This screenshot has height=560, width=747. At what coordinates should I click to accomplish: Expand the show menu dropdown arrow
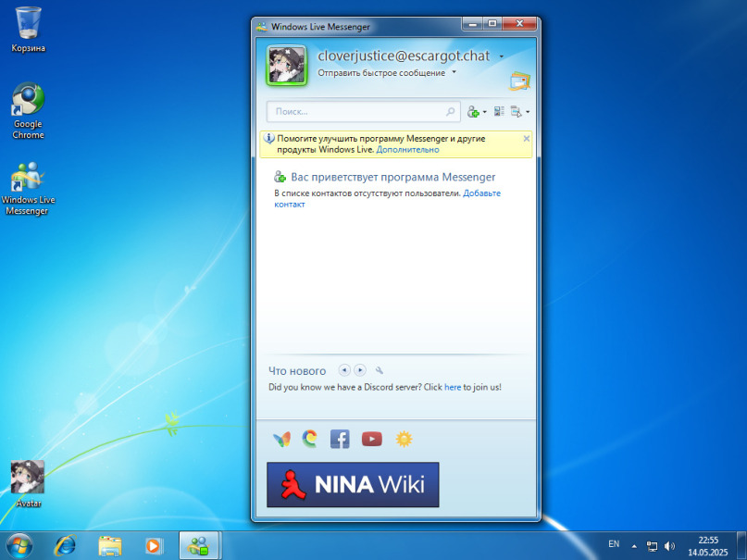(x=528, y=112)
